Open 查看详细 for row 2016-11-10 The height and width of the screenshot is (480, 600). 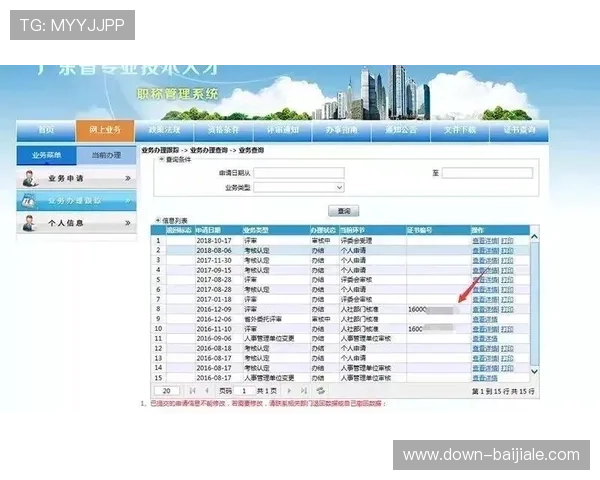coord(485,329)
